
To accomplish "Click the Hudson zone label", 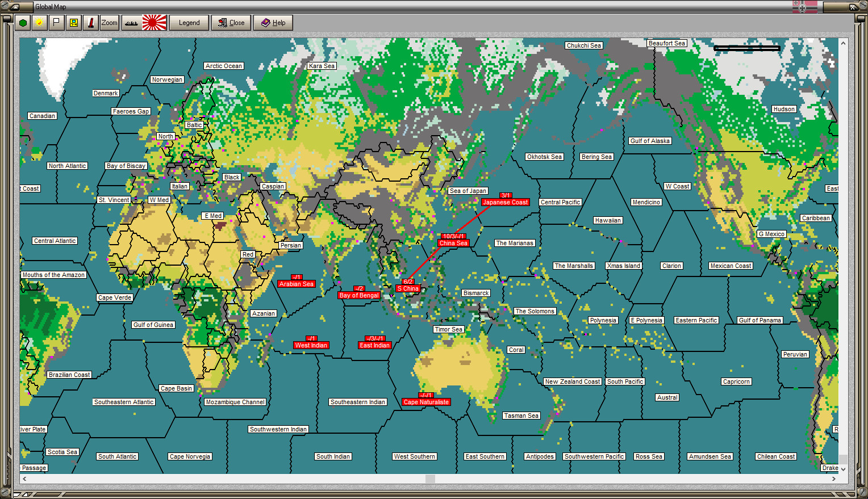I will pyautogui.click(x=784, y=109).
